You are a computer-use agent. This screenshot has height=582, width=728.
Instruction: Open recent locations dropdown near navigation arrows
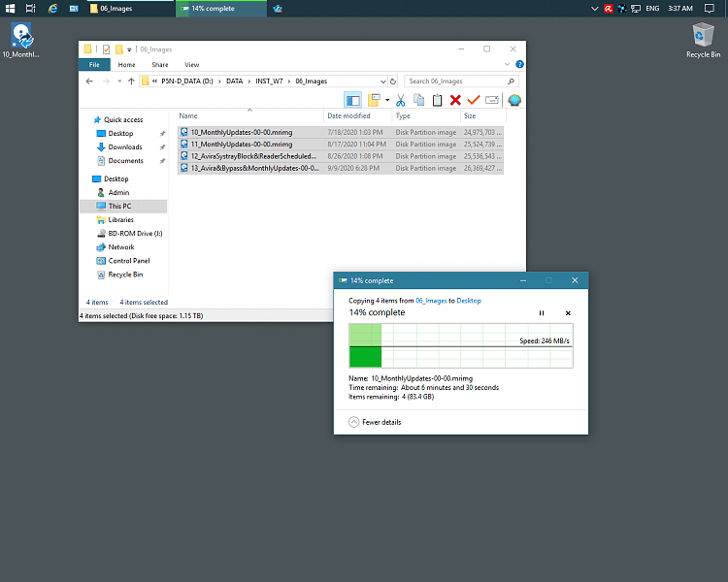119,81
